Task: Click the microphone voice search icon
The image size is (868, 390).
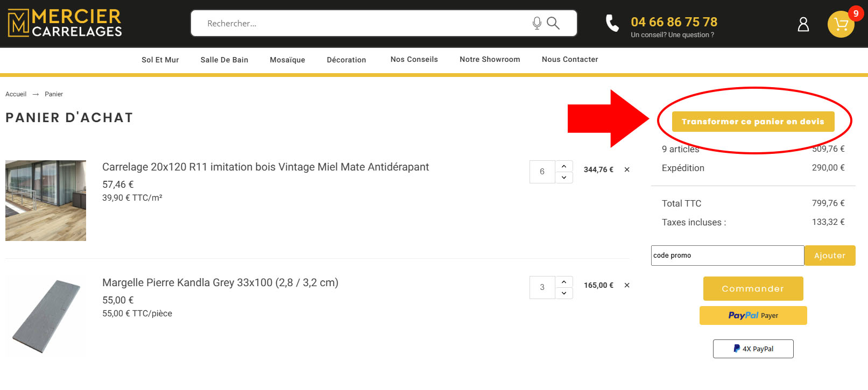Action: (x=537, y=23)
